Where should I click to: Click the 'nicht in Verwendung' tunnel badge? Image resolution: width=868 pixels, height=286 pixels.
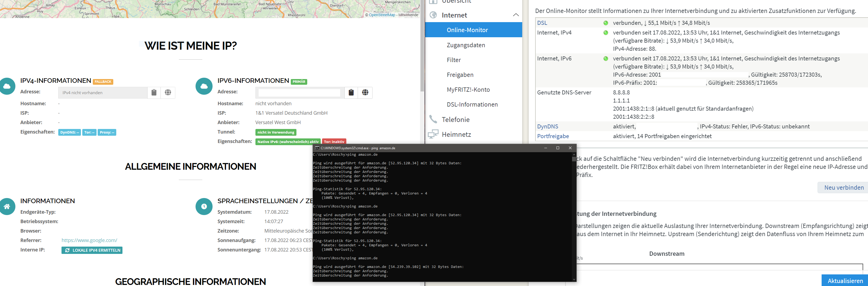click(276, 132)
